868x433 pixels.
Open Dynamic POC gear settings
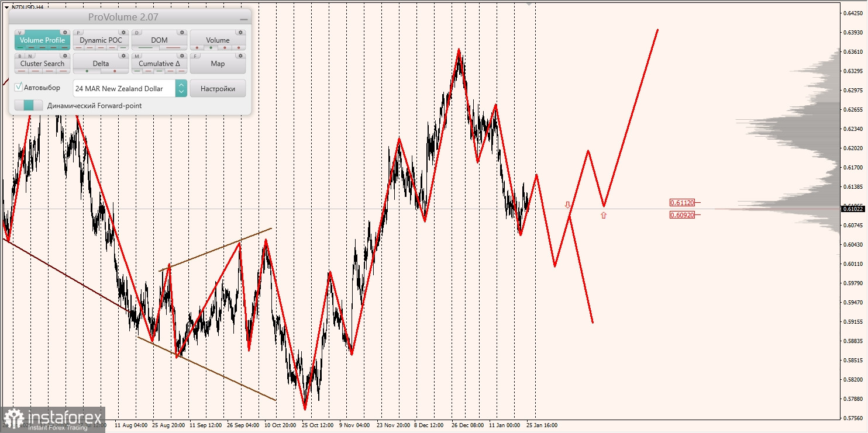tap(123, 32)
